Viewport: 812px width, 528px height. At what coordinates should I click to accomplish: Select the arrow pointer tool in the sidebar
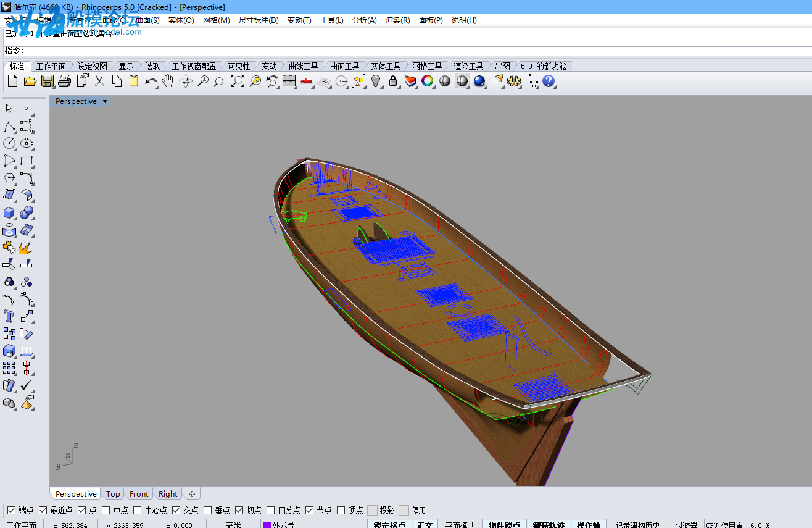point(9,109)
